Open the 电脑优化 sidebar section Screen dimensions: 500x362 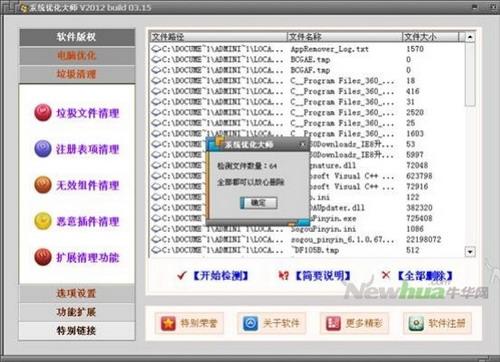tap(77, 56)
